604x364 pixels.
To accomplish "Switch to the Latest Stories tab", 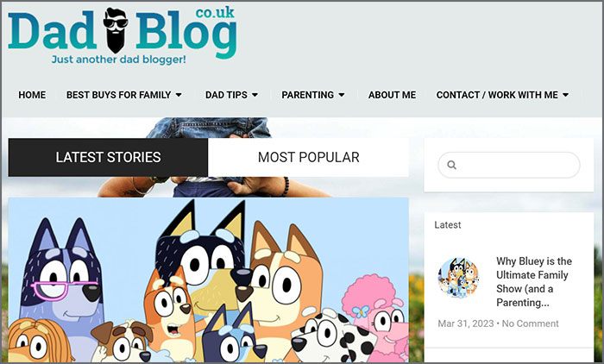I will pyautogui.click(x=108, y=157).
